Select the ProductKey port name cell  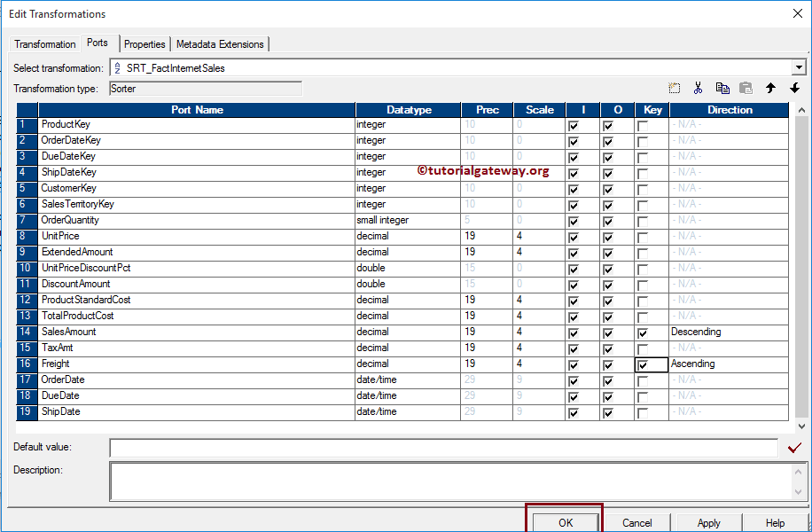[x=197, y=125]
